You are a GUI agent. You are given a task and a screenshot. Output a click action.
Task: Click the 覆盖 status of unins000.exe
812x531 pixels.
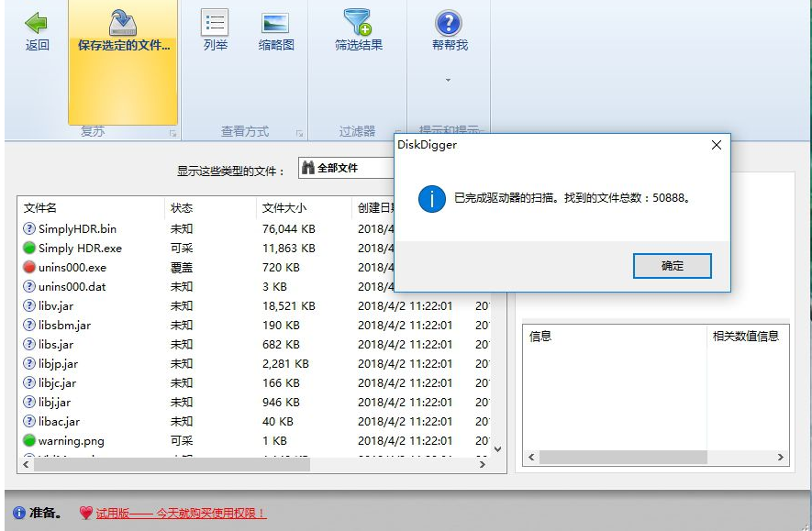coord(182,268)
